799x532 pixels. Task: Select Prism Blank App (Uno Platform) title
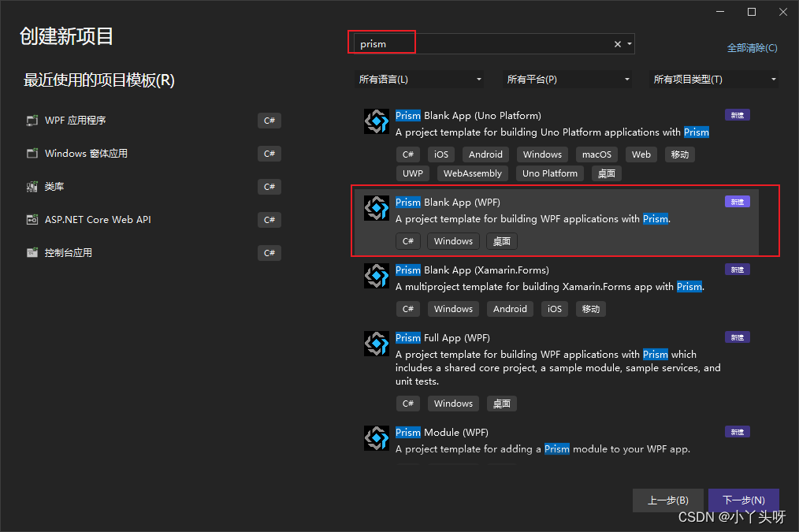pyautogui.click(x=468, y=116)
